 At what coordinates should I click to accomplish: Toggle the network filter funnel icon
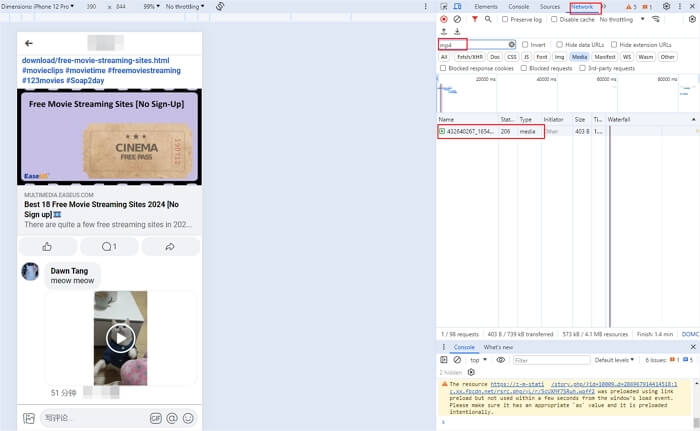click(x=474, y=19)
